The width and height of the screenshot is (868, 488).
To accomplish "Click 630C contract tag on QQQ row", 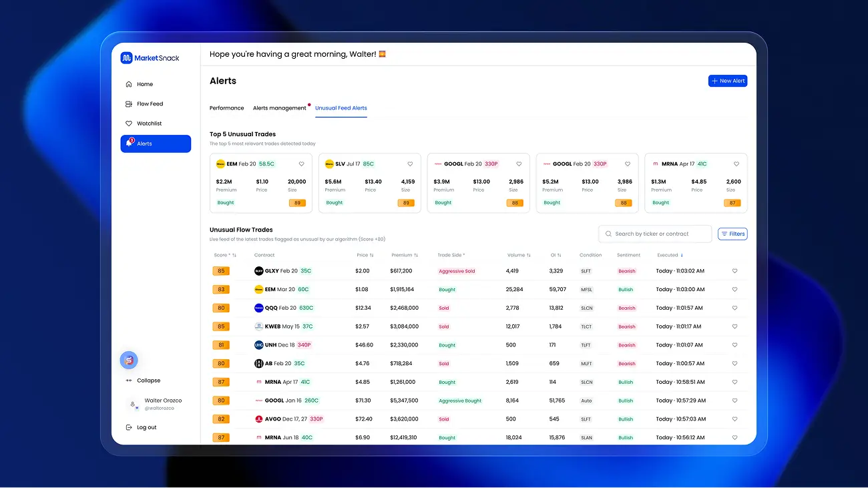I will click(x=306, y=308).
